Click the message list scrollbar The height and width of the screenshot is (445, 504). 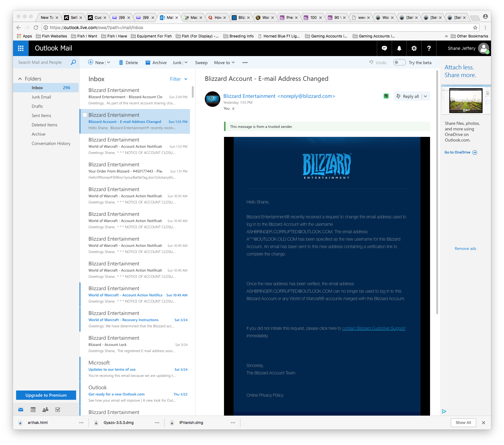tap(193, 92)
